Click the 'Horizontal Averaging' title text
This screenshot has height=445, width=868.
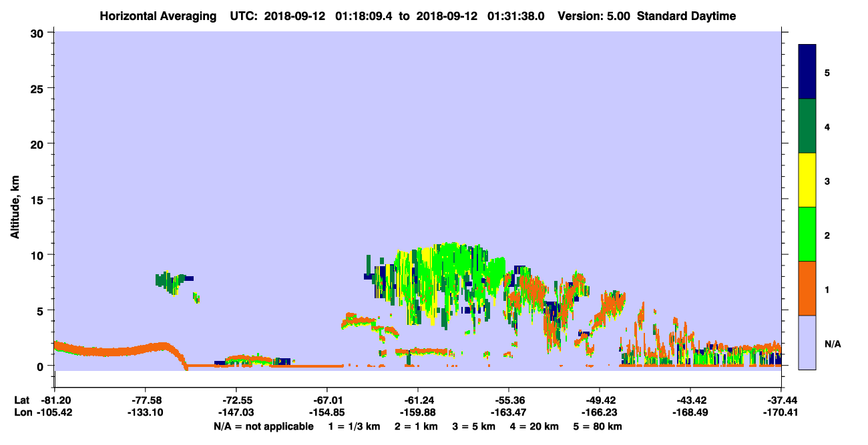[x=159, y=16]
